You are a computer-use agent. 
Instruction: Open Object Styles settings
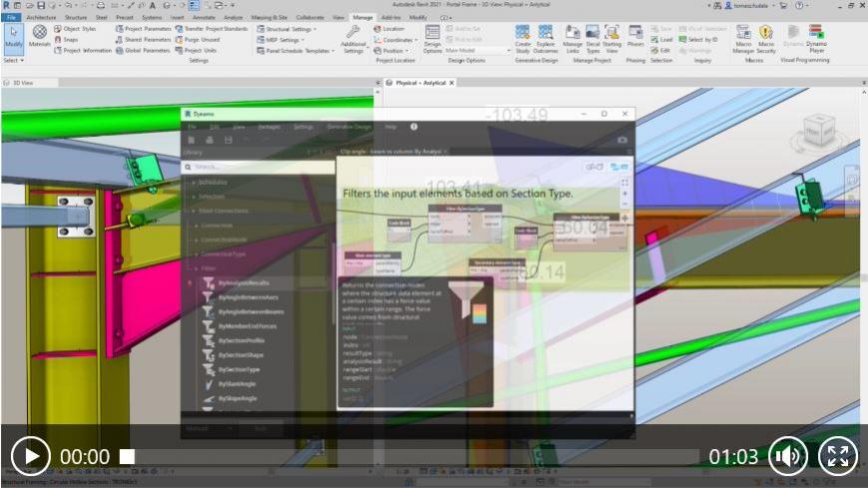pyautogui.click(x=75, y=29)
